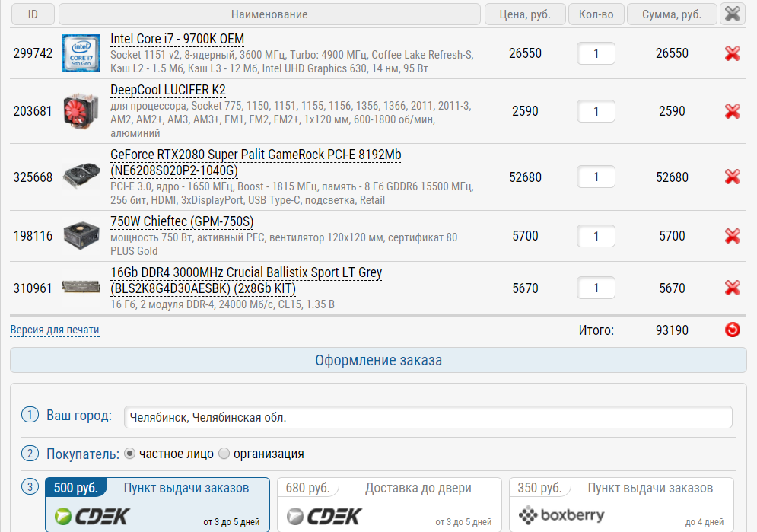
Task: Click city field 'Челябинск, Челябинская обл.'
Action: (x=428, y=417)
